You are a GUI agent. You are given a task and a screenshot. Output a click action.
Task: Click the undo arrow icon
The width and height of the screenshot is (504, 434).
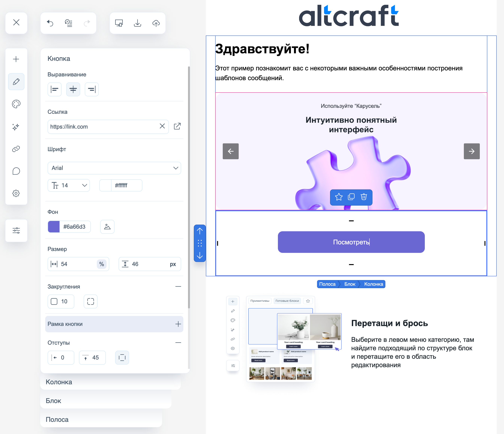tap(50, 23)
